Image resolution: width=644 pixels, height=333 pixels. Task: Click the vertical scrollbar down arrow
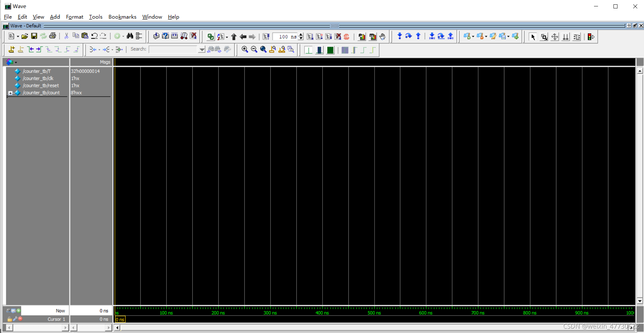pos(640,301)
